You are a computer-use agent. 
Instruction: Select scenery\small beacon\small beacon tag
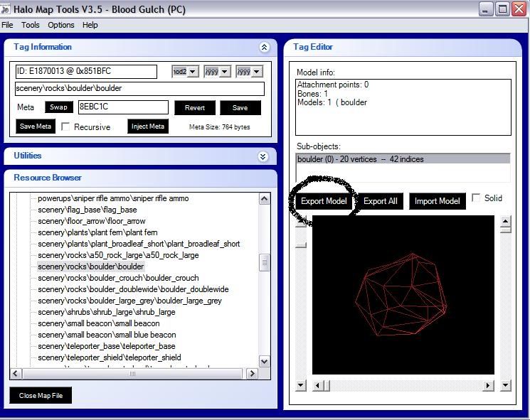point(98,324)
